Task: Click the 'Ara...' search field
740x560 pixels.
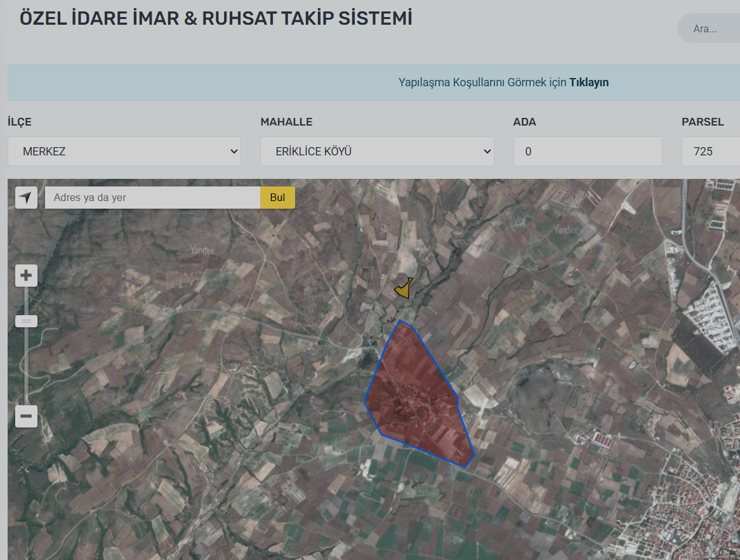Action: (710, 29)
